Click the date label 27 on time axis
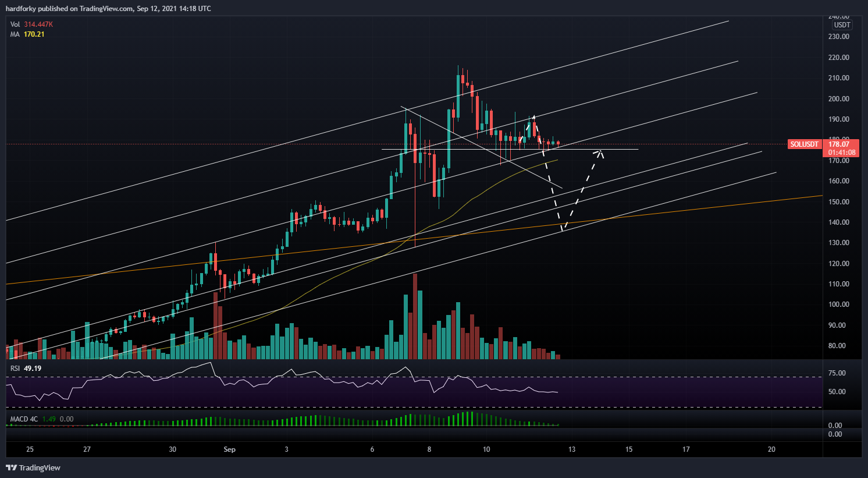Screen dimensions: 868x478 [87, 449]
